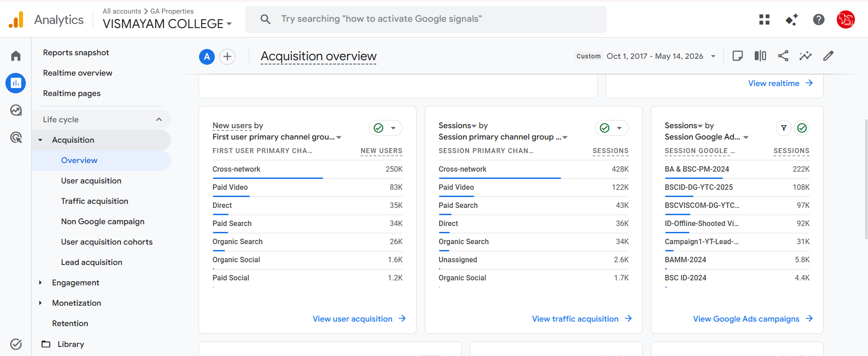Screen dimensions: 868x356
Task: Open the Advertising icon in left rail
Action: (x=16, y=137)
